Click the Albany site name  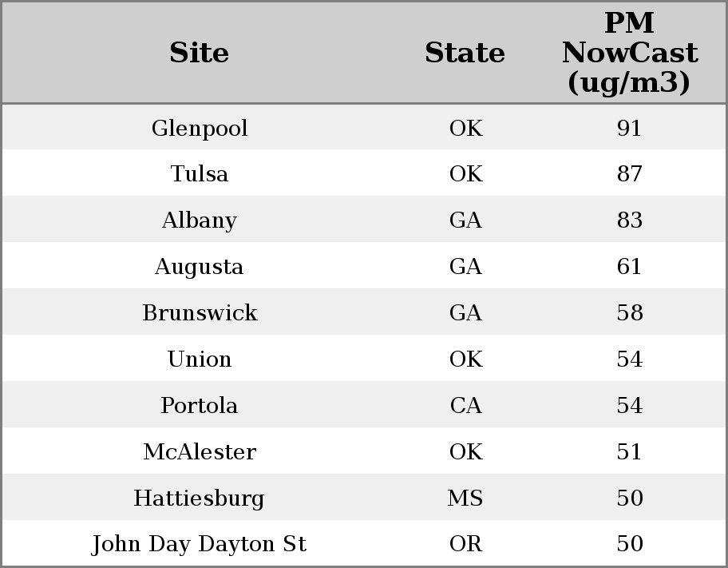[x=200, y=220]
